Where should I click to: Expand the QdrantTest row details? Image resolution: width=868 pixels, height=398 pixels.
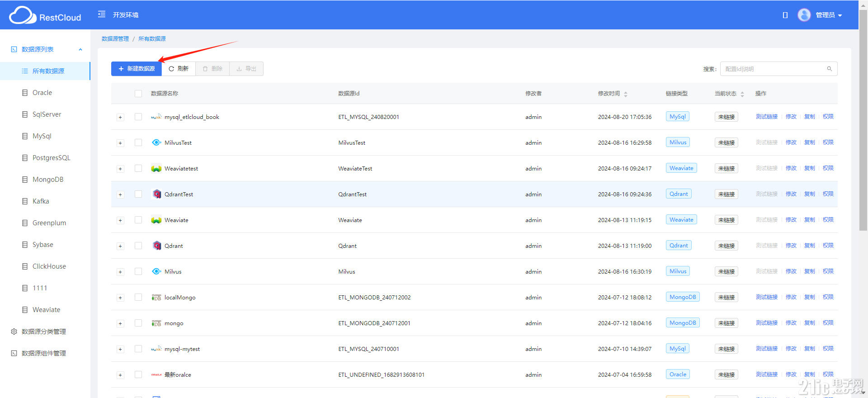(x=120, y=194)
